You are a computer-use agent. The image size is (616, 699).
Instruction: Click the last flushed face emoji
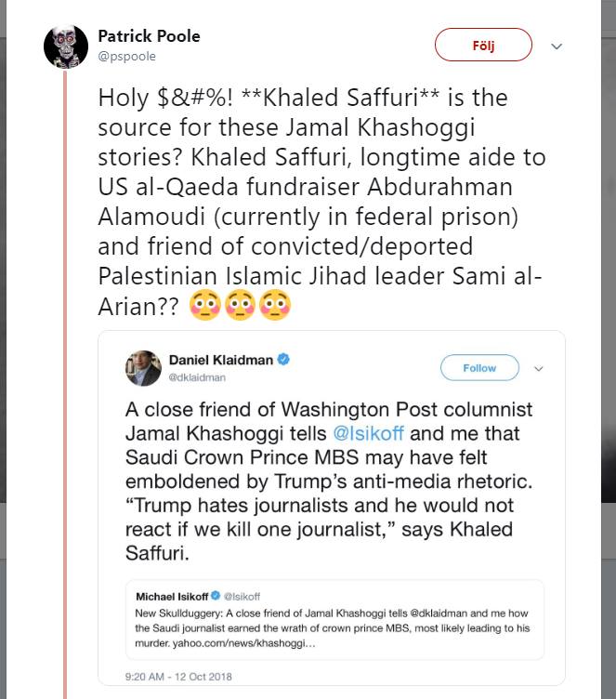pyautogui.click(x=275, y=304)
